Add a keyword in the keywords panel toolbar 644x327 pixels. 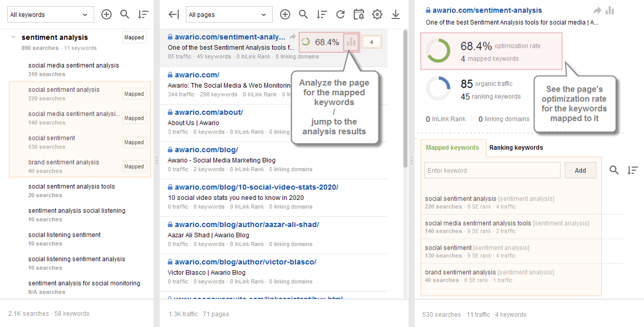tap(106, 14)
